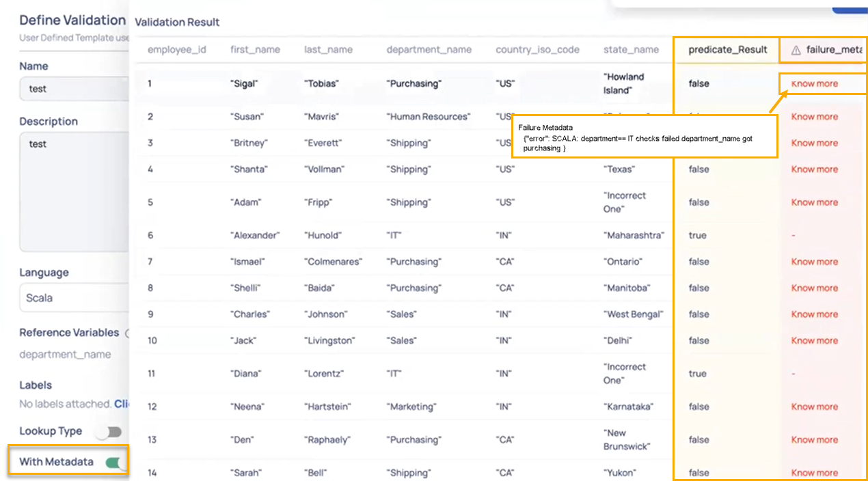Open Know more link for Charles Johnson row

pos(814,314)
